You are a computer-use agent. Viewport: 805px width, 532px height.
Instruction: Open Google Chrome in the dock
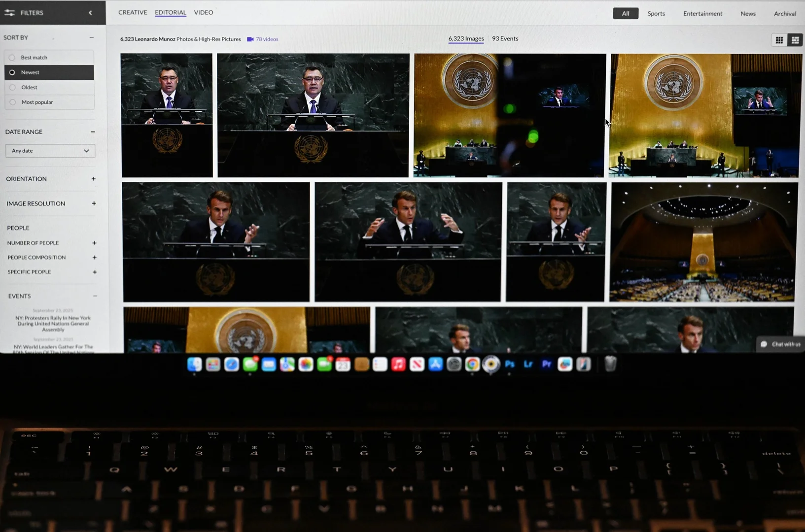(x=472, y=364)
